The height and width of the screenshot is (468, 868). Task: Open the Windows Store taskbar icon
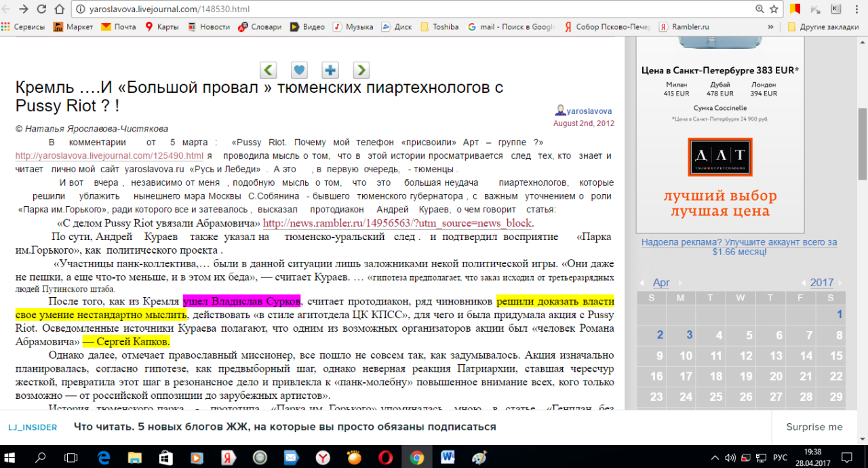click(165, 457)
